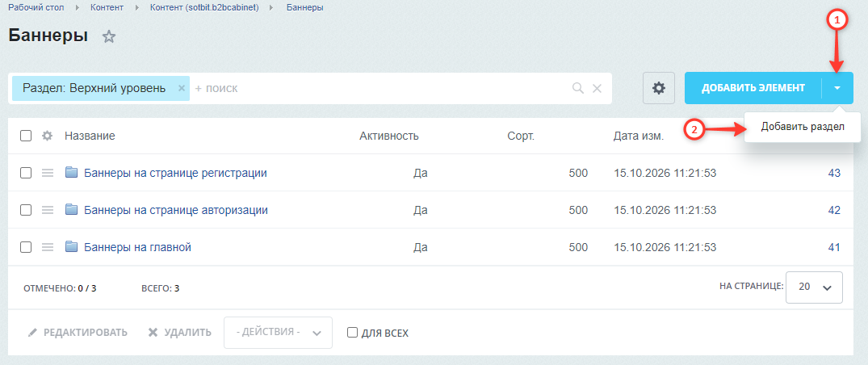Sort by the 'Активность' column header
868x365 pixels.
(x=388, y=136)
